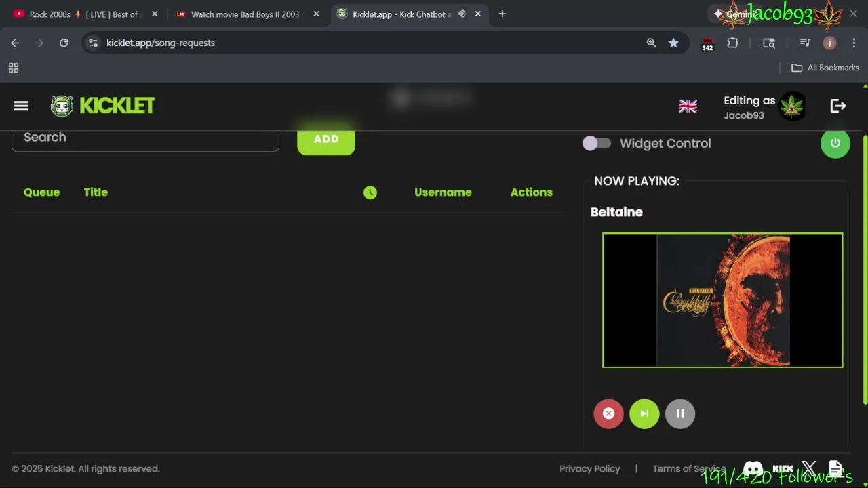Click the Beltaine song title

(x=616, y=212)
